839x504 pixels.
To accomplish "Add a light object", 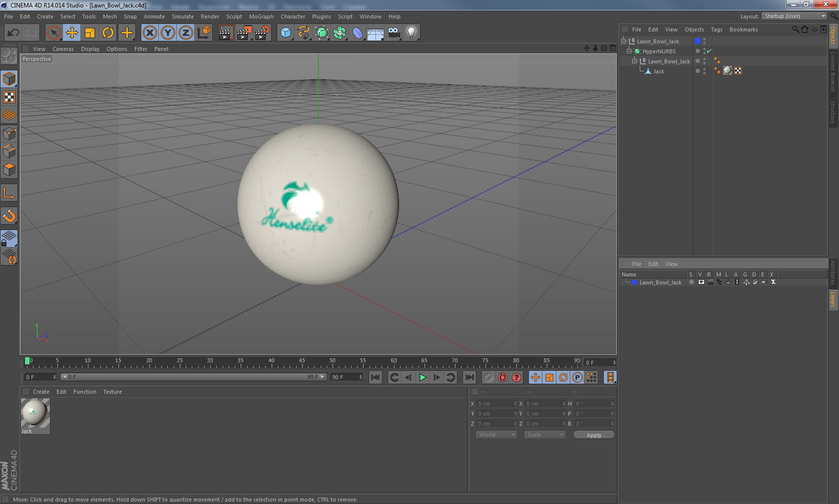I will (x=412, y=33).
